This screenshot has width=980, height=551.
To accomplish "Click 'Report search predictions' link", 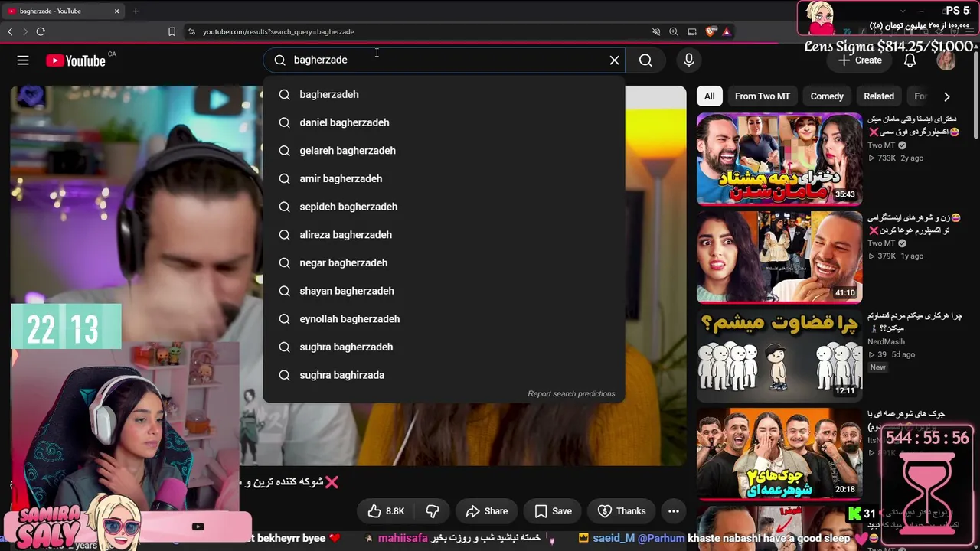I will click(x=571, y=393).
